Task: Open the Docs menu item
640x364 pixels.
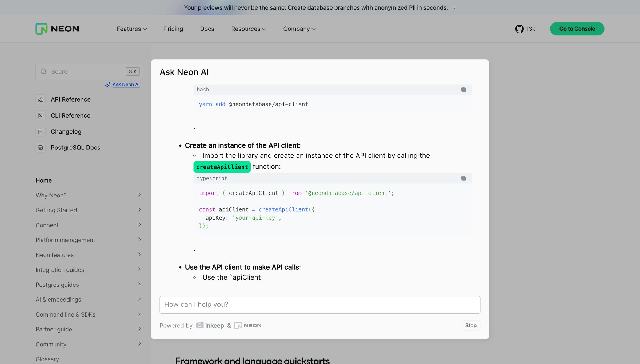Action: coord(207,29)
